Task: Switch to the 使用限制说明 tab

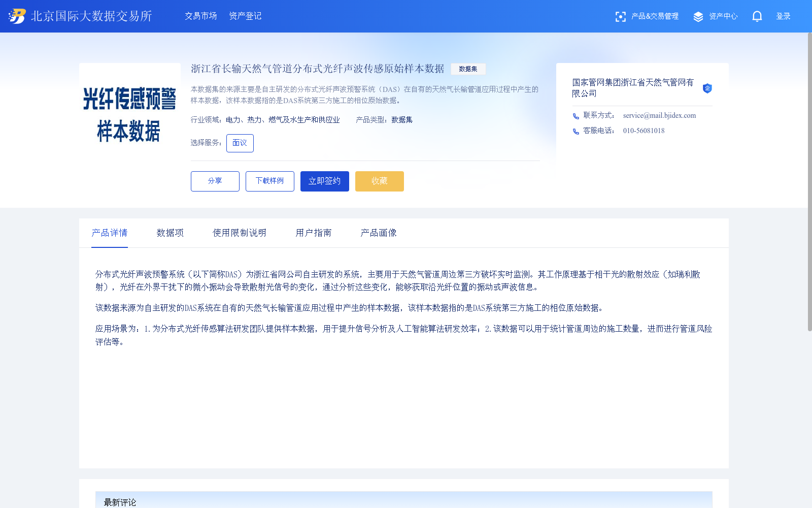Action: 240,233
